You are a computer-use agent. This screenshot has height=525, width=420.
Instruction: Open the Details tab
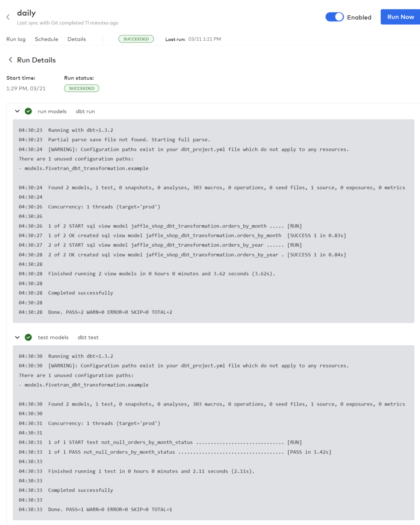77,39
